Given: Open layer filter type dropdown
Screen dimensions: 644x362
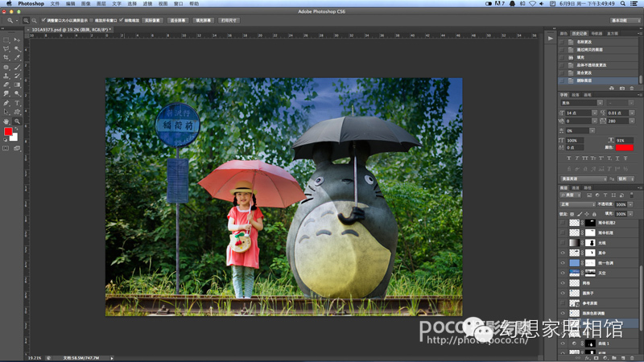Looking at the screenshot, I should click(x=571, y=195).
